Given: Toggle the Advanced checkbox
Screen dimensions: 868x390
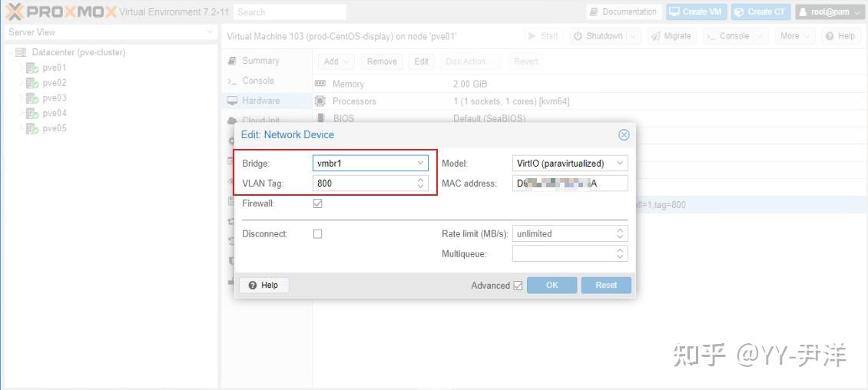Looking at the screenshot, I should pyautogui.click(x=518, y=286).
